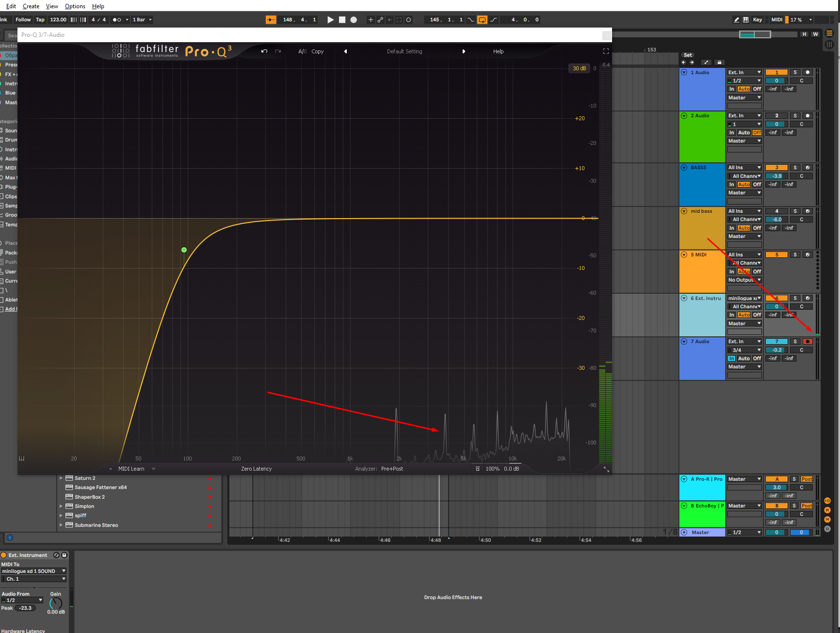The image size is (840, 633).
Task: Click the Lock Envelopes icon
Action: [x=720, y=63]
